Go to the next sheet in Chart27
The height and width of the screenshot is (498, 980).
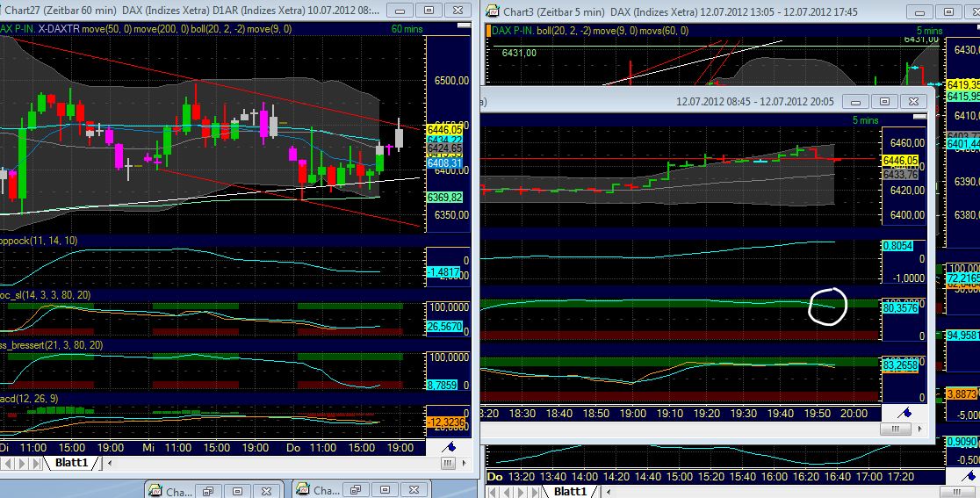pyautogui.click(x=23, y=464)
